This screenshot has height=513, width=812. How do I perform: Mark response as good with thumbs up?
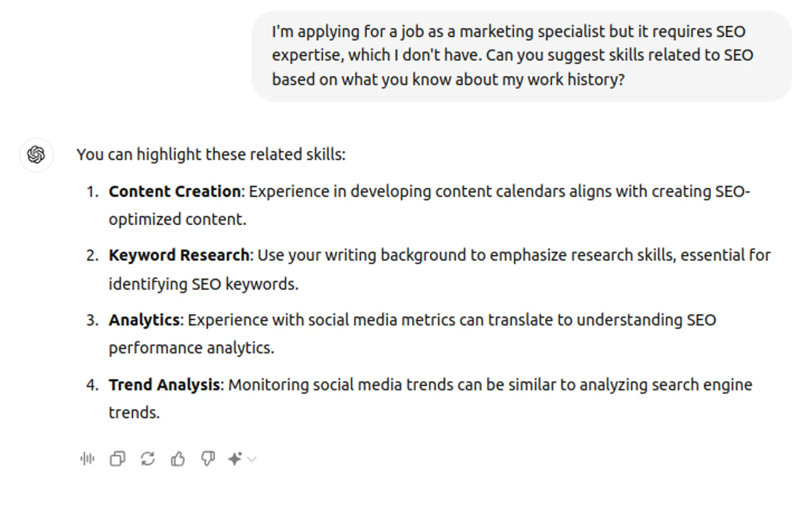pyautogui.click(x=178, y=459)
